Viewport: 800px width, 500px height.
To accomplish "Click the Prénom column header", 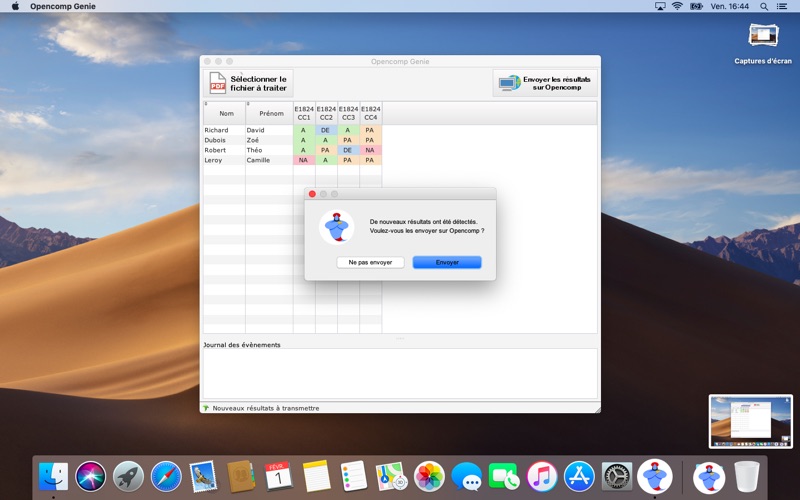I will click(269, 113).
